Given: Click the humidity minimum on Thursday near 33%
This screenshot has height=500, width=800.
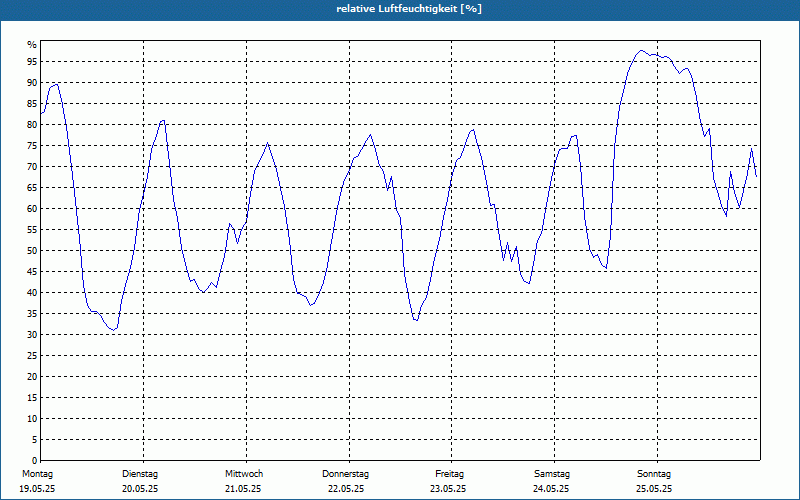Looking at the screenshot, I should [x=416, y=320].
